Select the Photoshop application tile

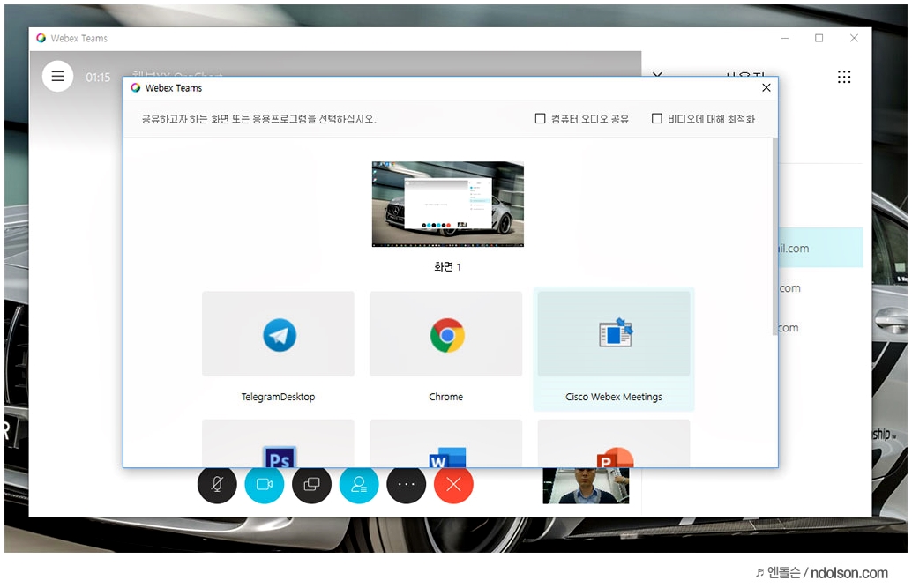[x=278, y=443]
